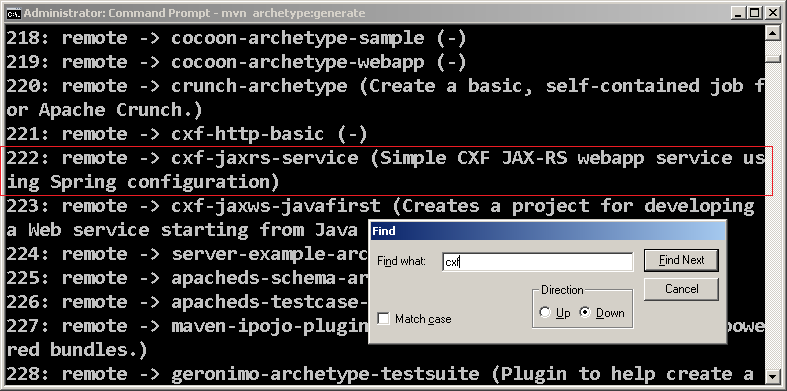Click the Find Next button

point(681,260)
